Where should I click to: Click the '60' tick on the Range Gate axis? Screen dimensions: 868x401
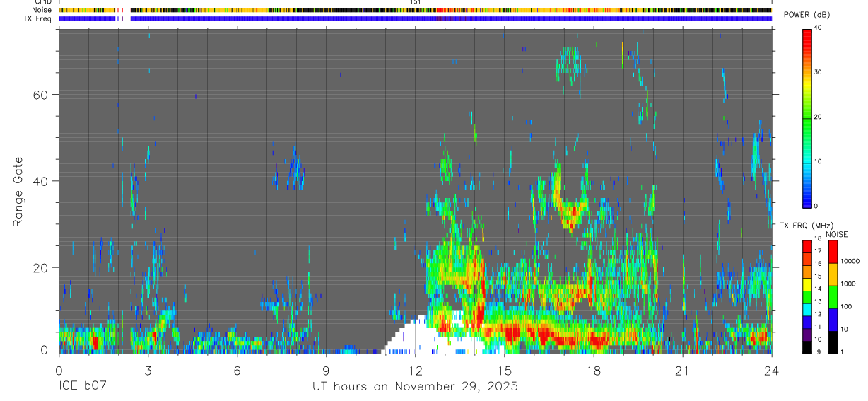tap(39, 95)
